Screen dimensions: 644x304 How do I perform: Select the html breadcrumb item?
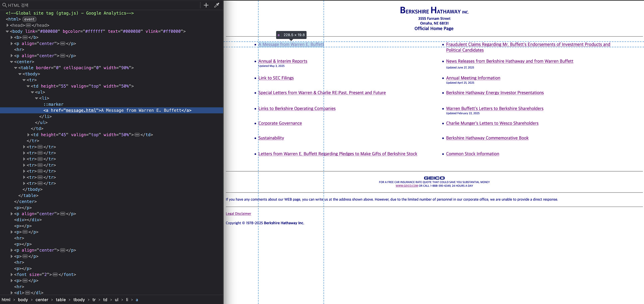pyautogui.click(x=6, y=300)
